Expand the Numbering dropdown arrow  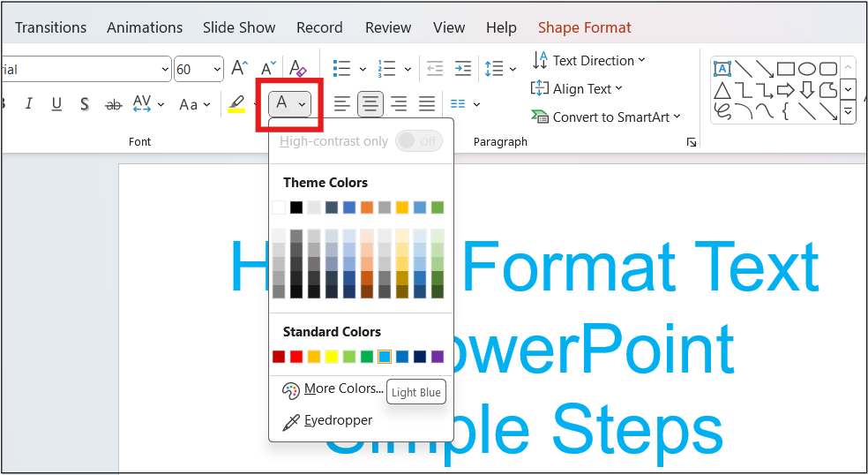tap(408, 69)
